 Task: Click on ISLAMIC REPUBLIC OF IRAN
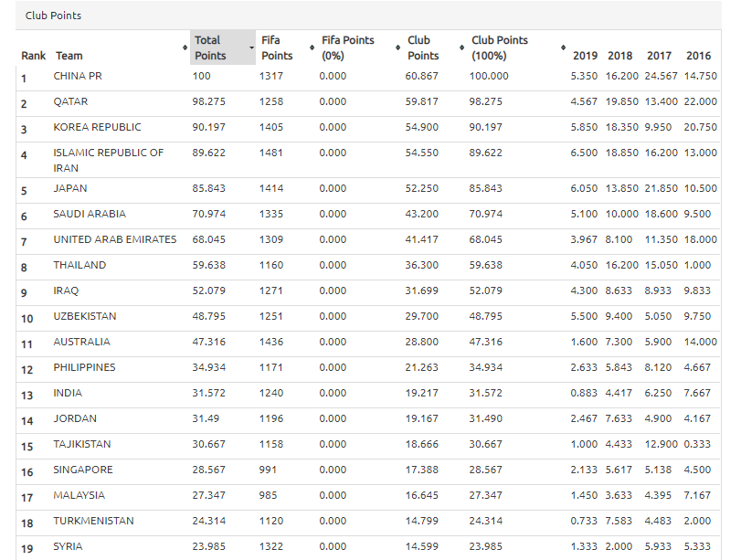(108, 160)
